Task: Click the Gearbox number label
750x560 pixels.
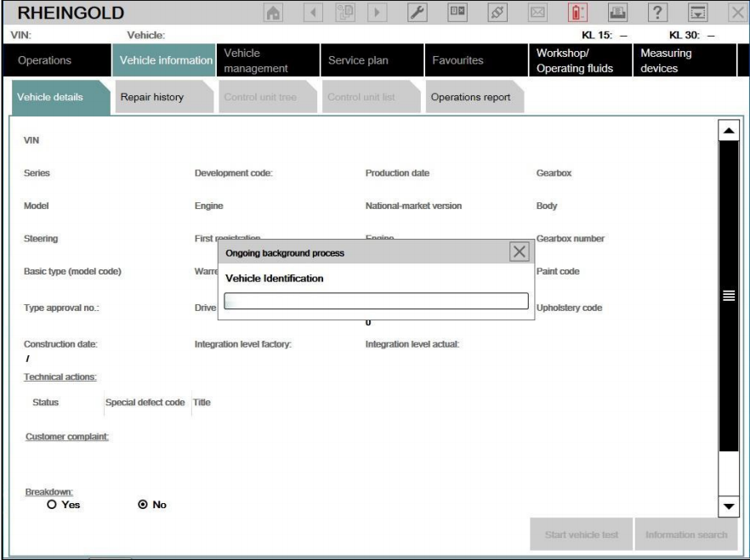Action: pos(570,239)
